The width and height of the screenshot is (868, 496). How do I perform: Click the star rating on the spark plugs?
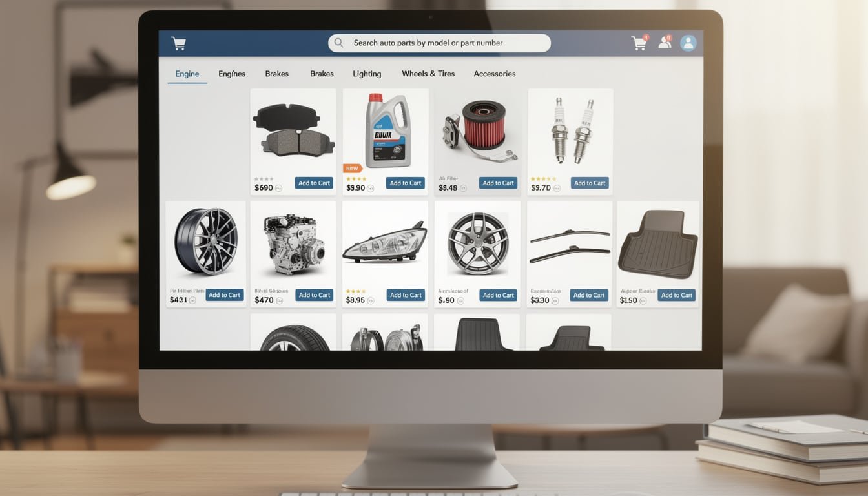pyautogui.click(x=542, y=179)
